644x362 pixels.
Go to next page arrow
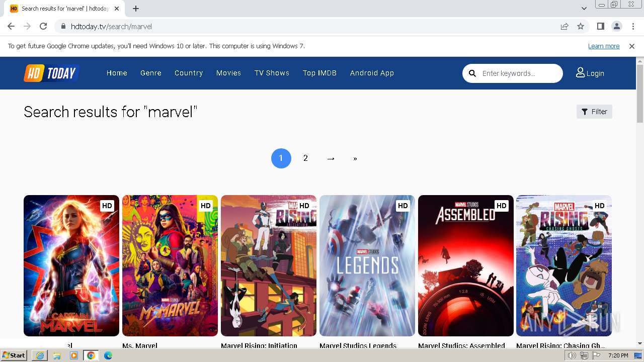pyautogui.click(x=331, y=158)
